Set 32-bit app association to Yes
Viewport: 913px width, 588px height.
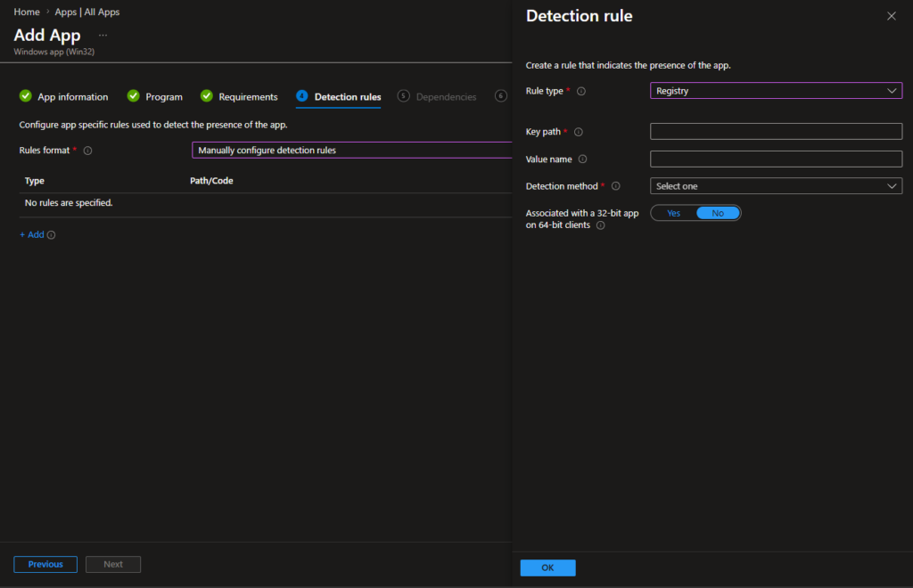pos(674,214)
